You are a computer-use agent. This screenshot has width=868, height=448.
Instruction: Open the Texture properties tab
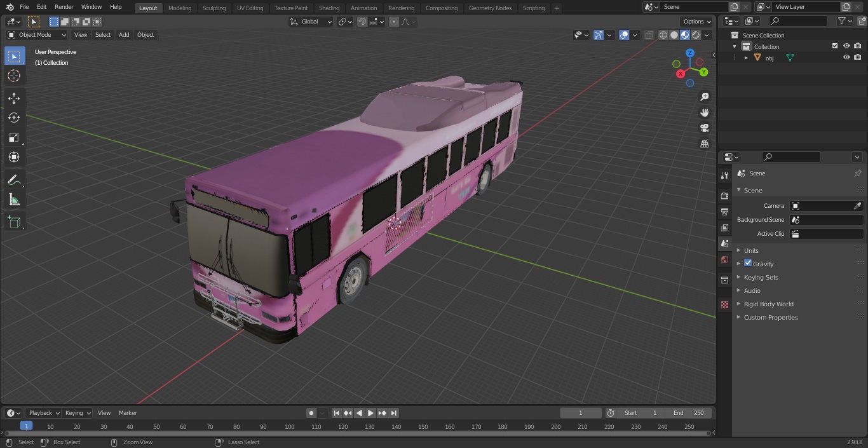tap(724, 305)
